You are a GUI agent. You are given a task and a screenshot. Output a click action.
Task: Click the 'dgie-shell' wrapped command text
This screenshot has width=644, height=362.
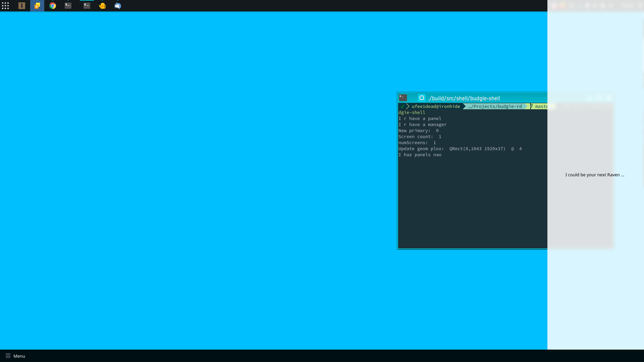(x=412, y=112)
